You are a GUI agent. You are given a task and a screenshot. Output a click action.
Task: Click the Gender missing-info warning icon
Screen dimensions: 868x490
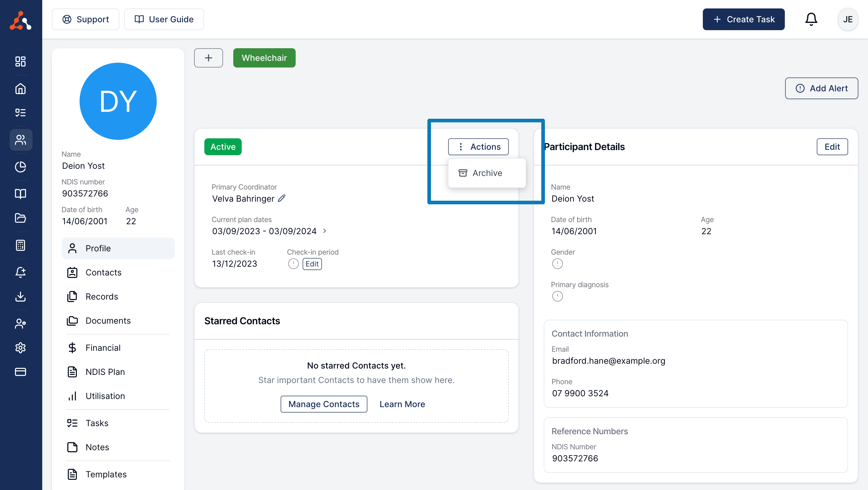click(557, 264)
